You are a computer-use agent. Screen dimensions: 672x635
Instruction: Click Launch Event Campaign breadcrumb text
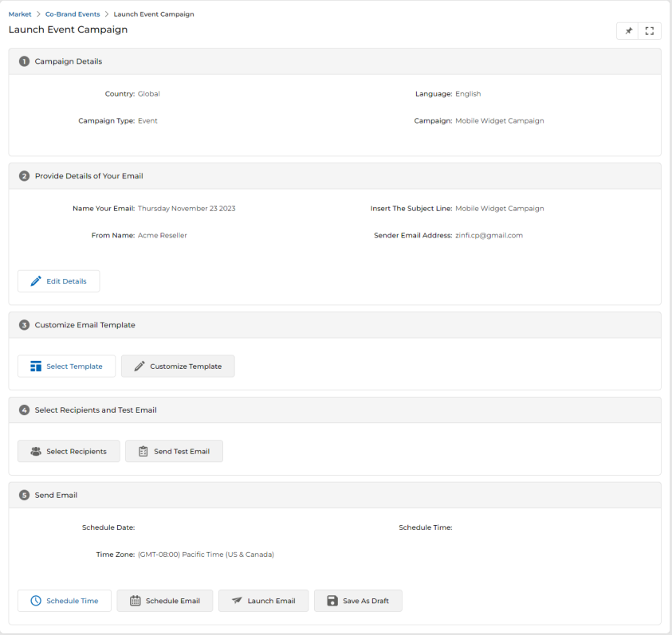153,14
